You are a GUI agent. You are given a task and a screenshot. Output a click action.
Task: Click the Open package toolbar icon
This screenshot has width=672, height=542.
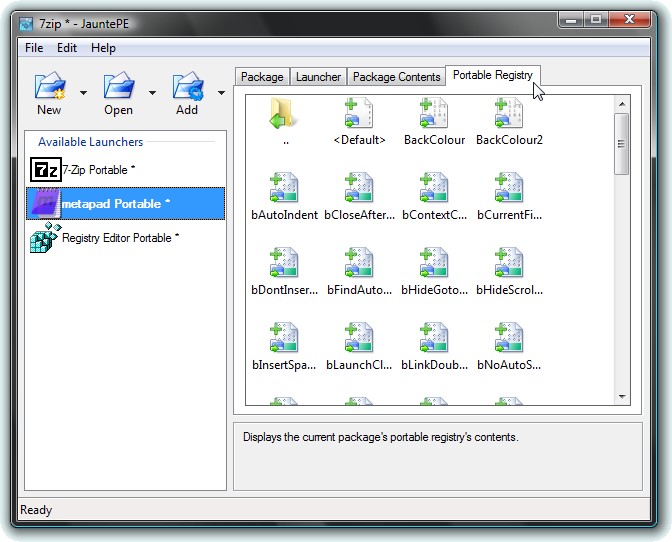pos(118,87)
